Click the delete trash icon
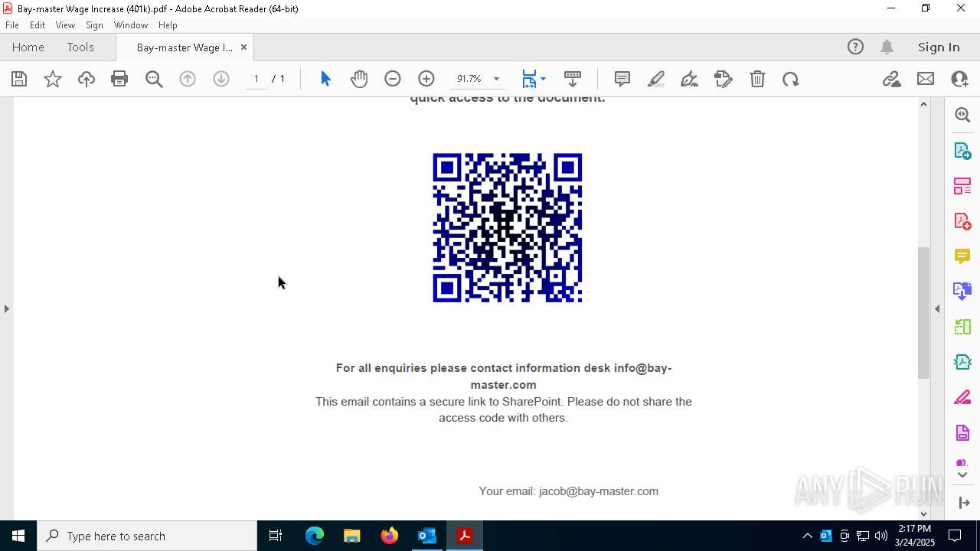980x551 pixels. click(757, 79)
